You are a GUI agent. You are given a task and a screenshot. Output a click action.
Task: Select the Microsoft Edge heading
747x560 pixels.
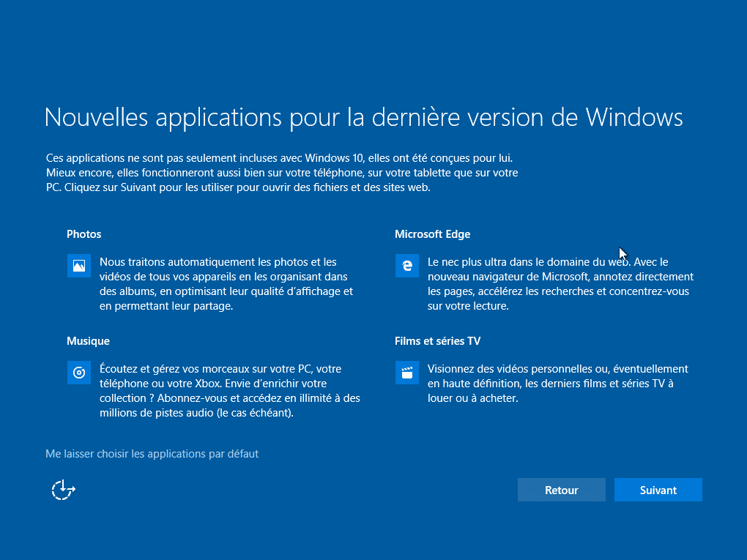(x=432, y=234)
